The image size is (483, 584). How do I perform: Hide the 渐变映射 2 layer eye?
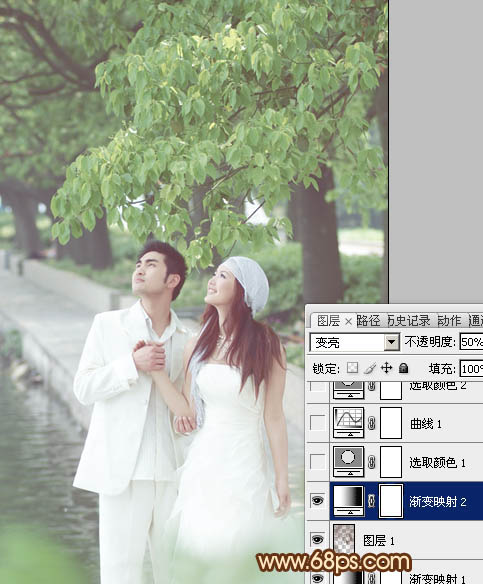coord(317,501)
